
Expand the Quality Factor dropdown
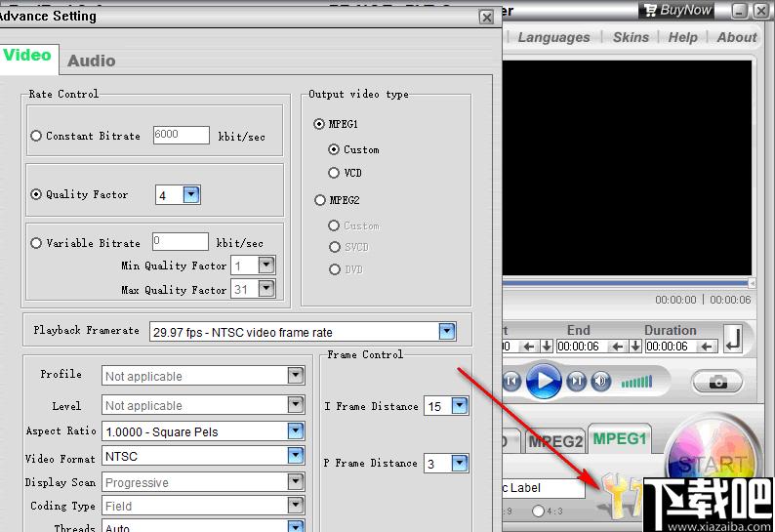pyautogui.click(x=191, y=195)
